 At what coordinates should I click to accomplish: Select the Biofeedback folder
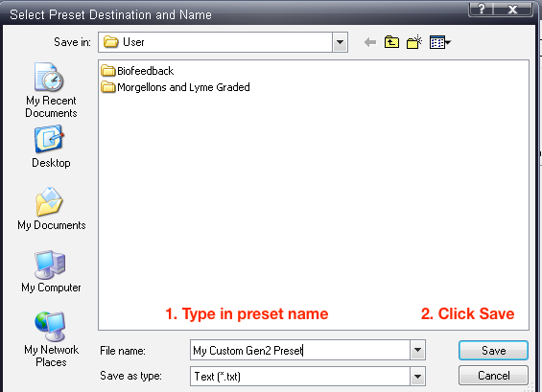[x=137, y=71]
